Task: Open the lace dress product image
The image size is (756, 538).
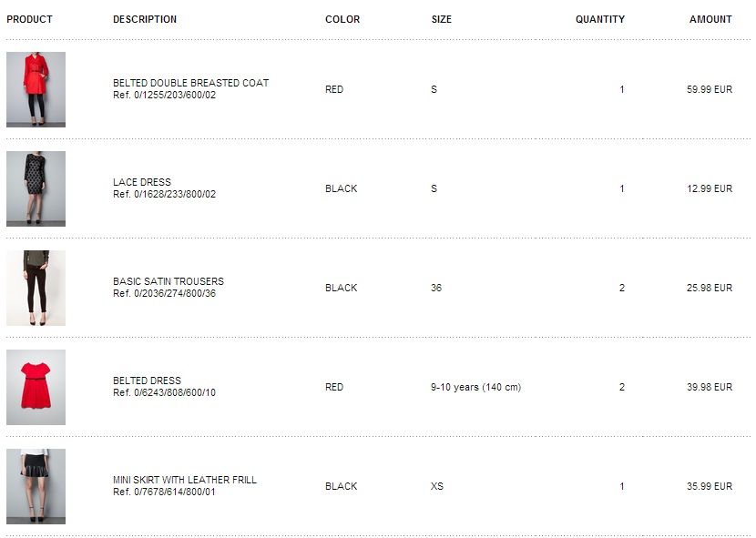Action: pos(36,188)
